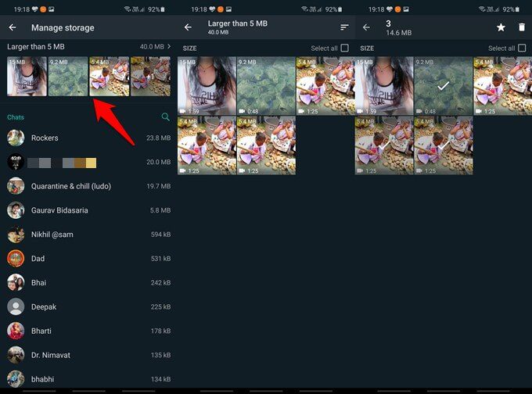Open the +1 more thumbnail in Manage storage
532x394 pixels.
point(151,77)
